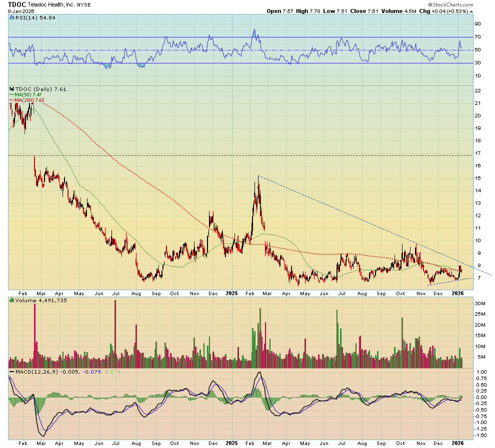Click the 30M label on the volume axis
This screenshot has width=495, height=448.
tap(480, 304)
